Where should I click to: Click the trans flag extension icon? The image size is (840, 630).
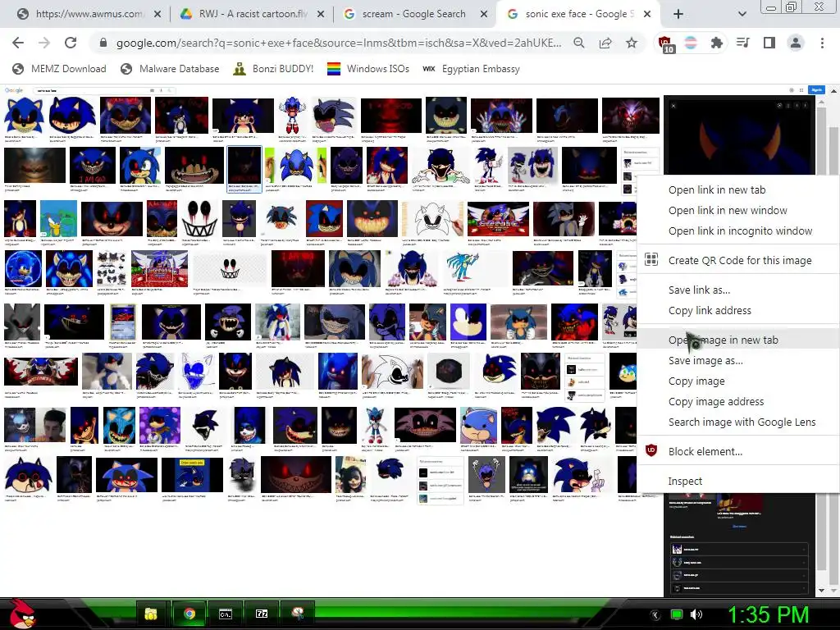691,43
